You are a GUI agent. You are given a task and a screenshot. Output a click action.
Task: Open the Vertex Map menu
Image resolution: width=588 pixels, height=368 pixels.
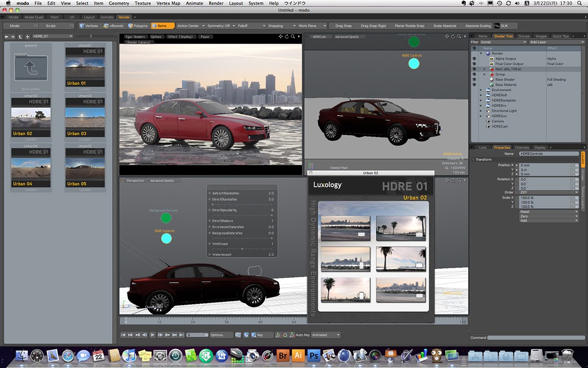tap(168, 3)
